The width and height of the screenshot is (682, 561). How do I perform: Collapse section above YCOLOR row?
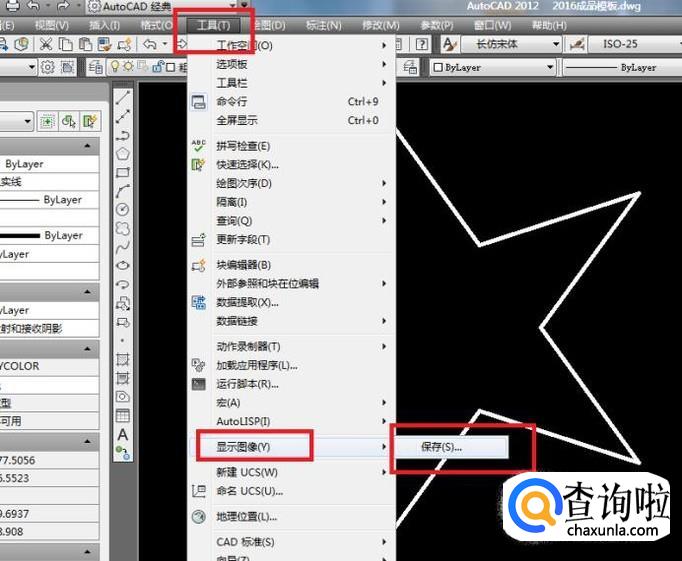click(87, 348)
